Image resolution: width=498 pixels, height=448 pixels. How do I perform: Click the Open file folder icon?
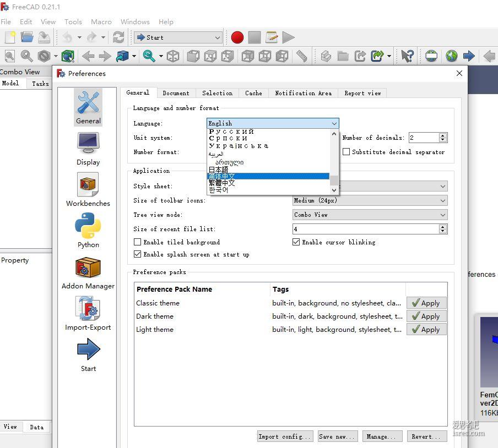[x=27, y=37]
